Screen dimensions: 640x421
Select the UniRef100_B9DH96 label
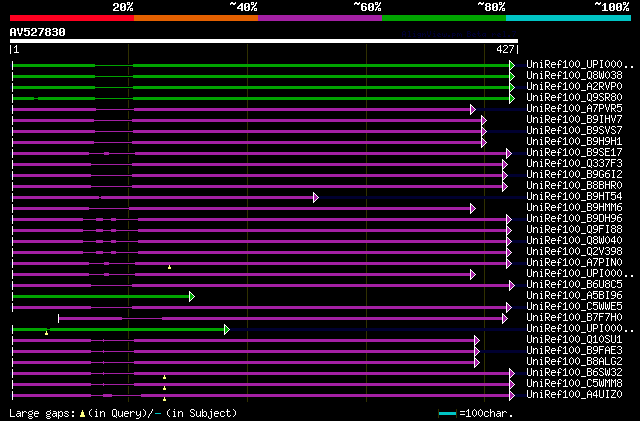pyautogui.click(x=574, y=219)
